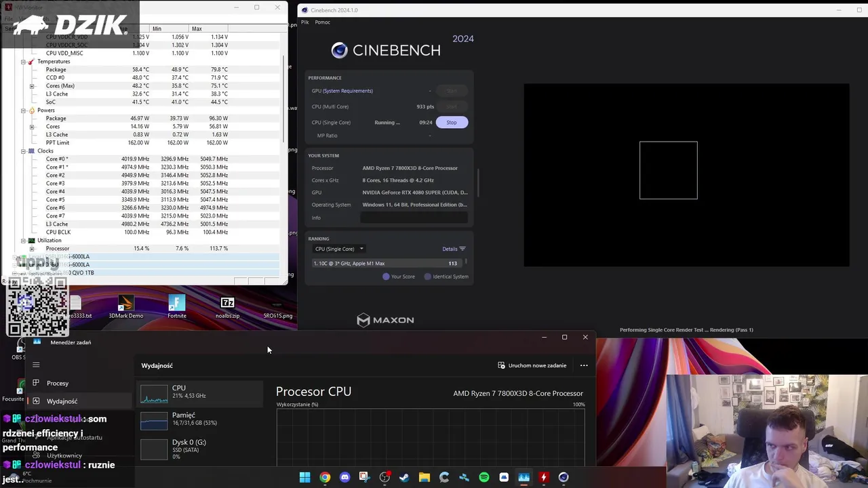
Task: Collapse the Temperatures tree node in HWMonitor
Action: pos(23,62)
